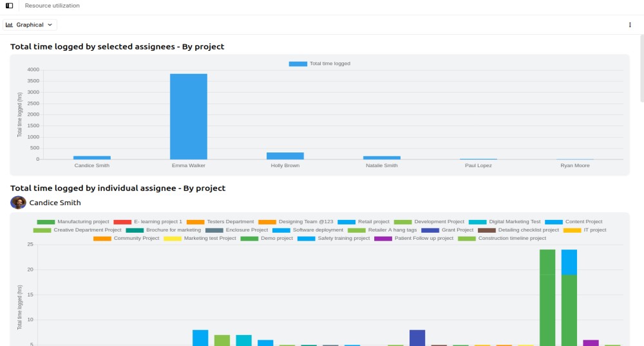Viewport: 644px width, 346px height.
Task: Click Candice Smith's avatar picture
Action: 18,203
